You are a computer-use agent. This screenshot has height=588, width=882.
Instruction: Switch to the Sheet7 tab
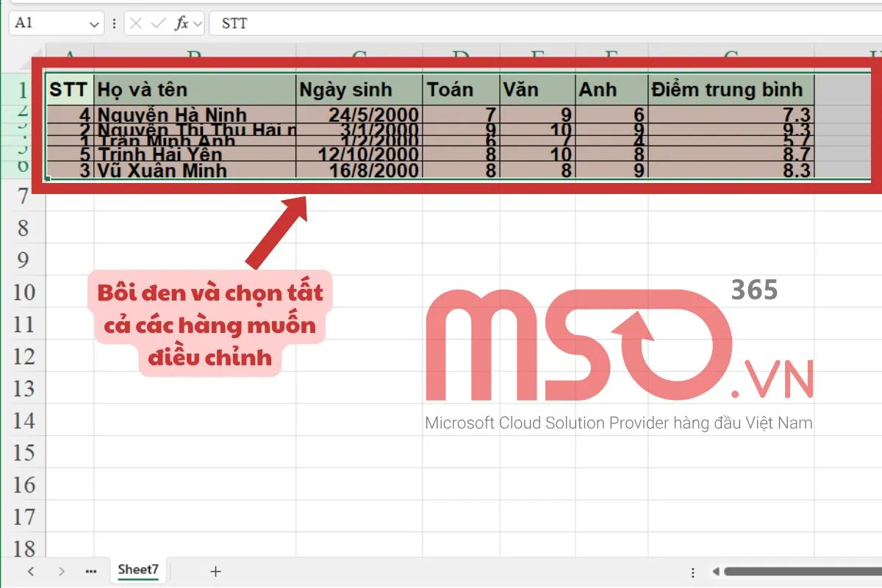[x=138, y=570]
